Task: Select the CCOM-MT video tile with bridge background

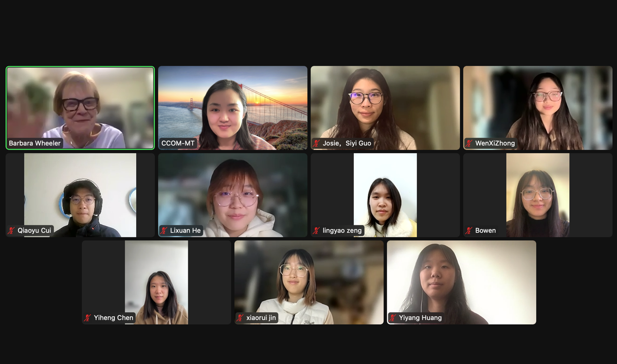Action: tap(233, 108)
